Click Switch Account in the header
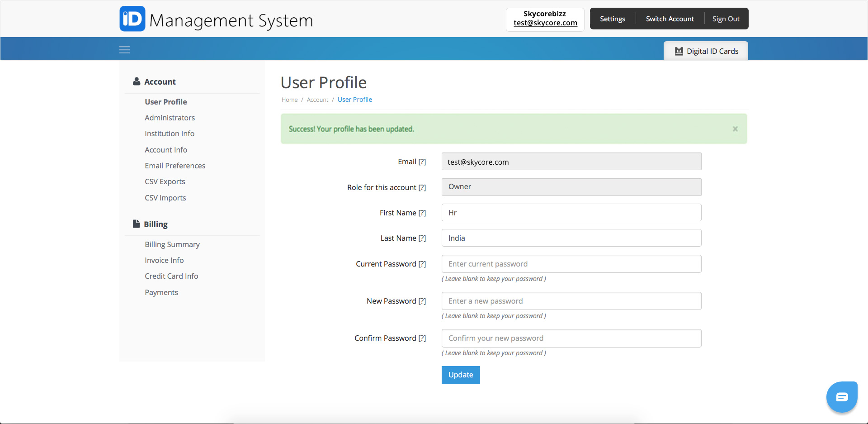868x424 pixels. (x=670, y=19)
